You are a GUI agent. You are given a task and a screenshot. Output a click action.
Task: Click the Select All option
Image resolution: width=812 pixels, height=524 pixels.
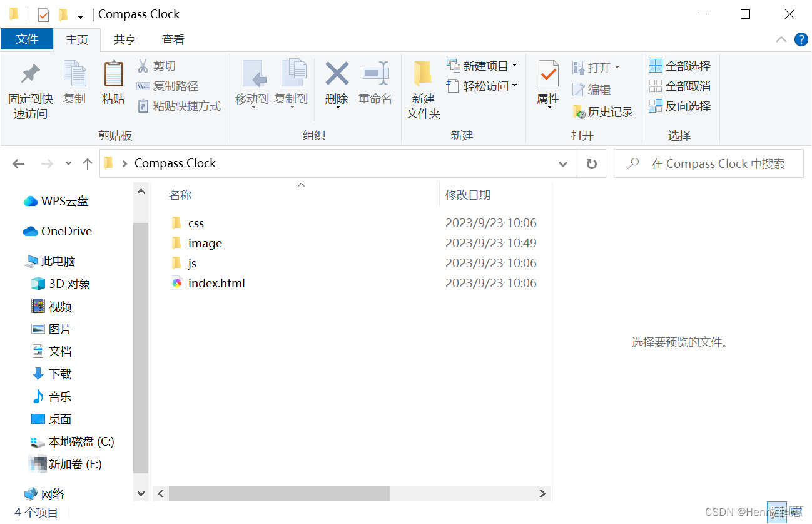point(679,66)
